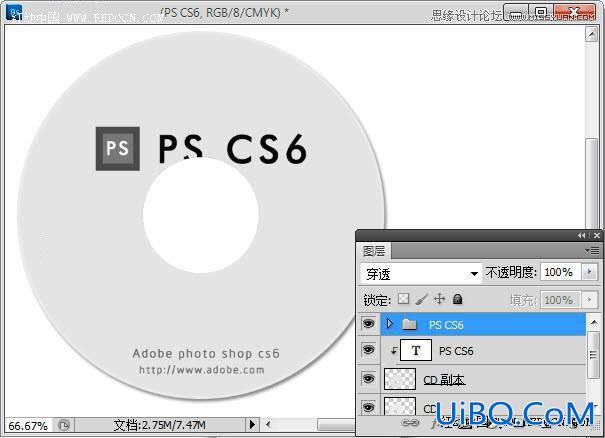Open the Layers panel options menu icon
This screenshot has height=438, width=605.
click(593, 251)
